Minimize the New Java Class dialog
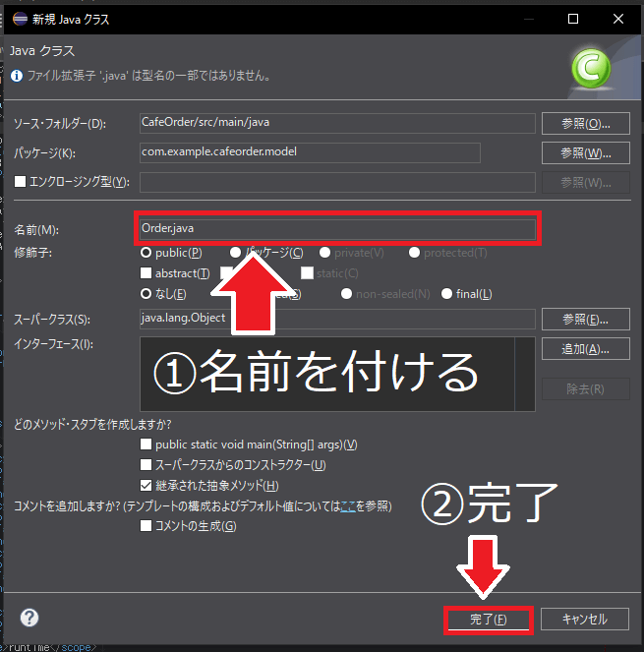 528,18
